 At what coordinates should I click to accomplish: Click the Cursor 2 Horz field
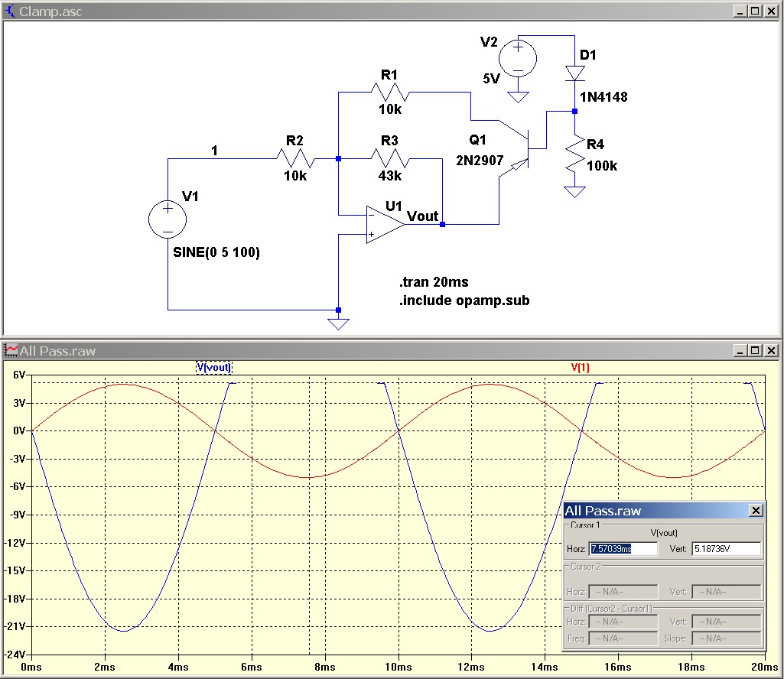pyautogui.click(x=623, y=592)
